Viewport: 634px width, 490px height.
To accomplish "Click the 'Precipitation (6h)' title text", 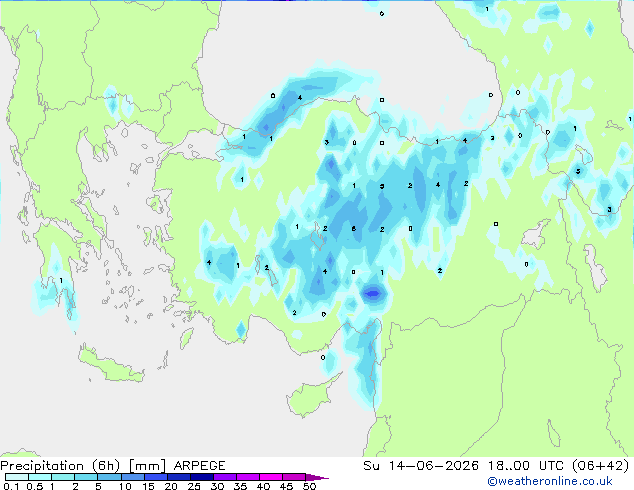I will coord(60,466).
